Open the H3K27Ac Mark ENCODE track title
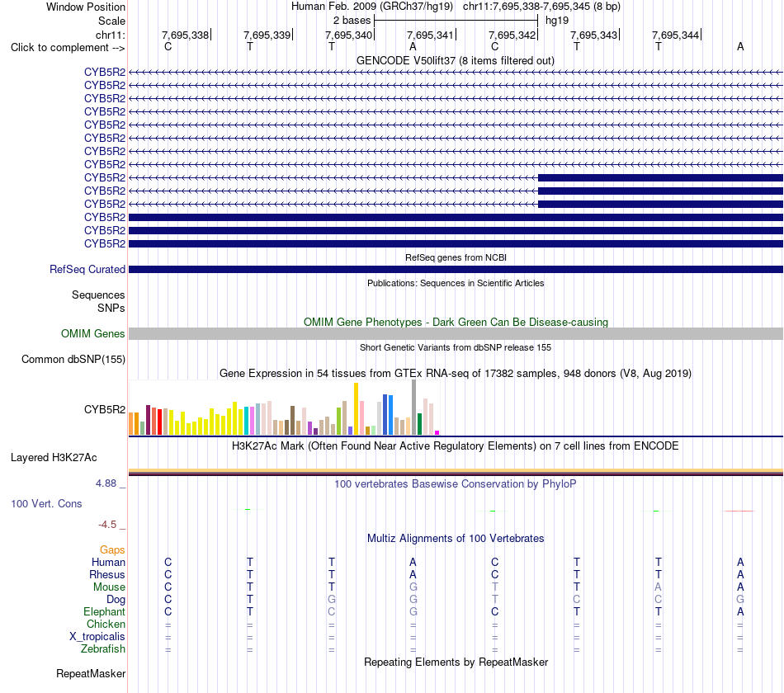784x693 pixels. tap(456, 446)
